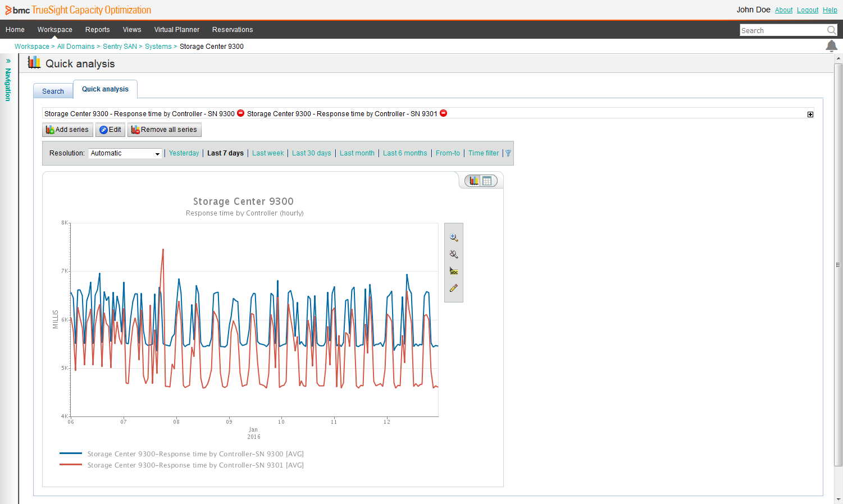Open the Reports menu
The width and height of the screenshot is (843, 504).
98,30
